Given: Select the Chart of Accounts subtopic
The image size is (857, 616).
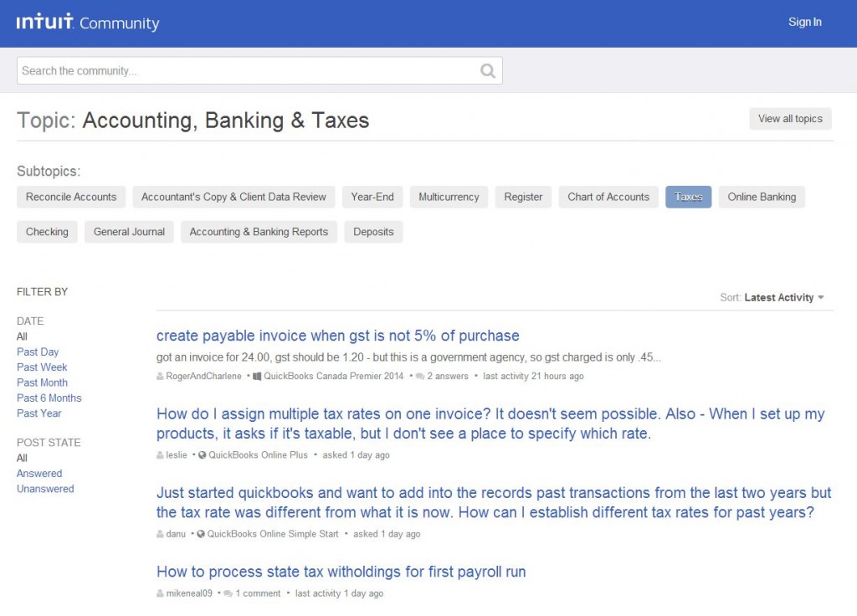Looking at the screenshot, I should 608,197.
